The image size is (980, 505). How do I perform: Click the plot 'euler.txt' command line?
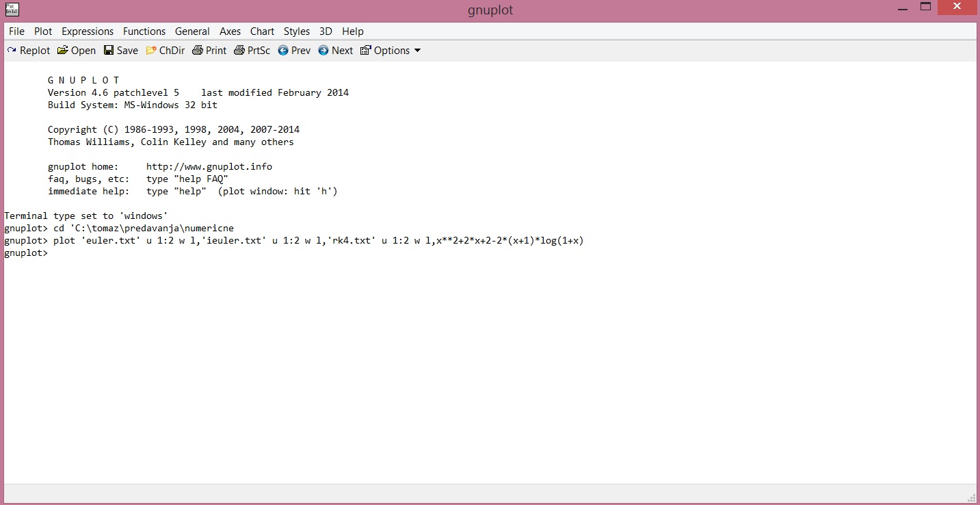coord(294,241)
